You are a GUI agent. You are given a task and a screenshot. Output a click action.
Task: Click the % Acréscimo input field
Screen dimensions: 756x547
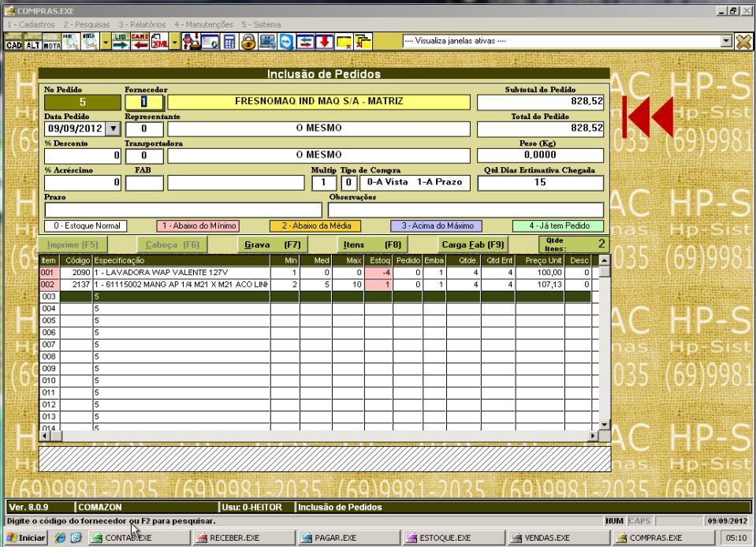point(83,183)
